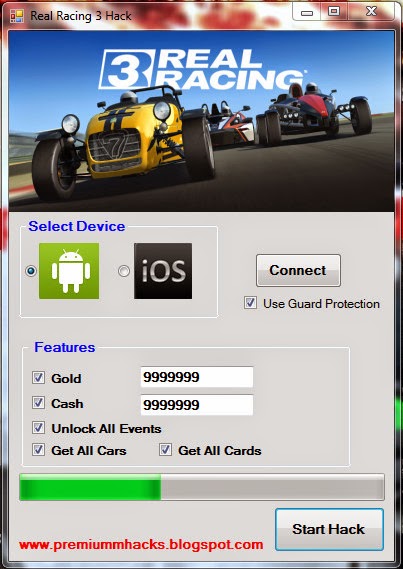The width and height of the screenshot is (403, 569).
Task: Toggle Unlock All Events checkbox
Action: click(38, 427)
